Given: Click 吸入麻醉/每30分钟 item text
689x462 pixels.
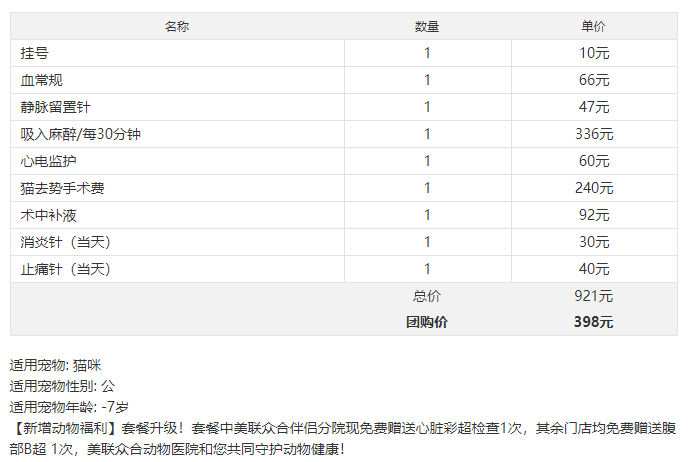Looking at the screenshot, I should pos(80,134).
